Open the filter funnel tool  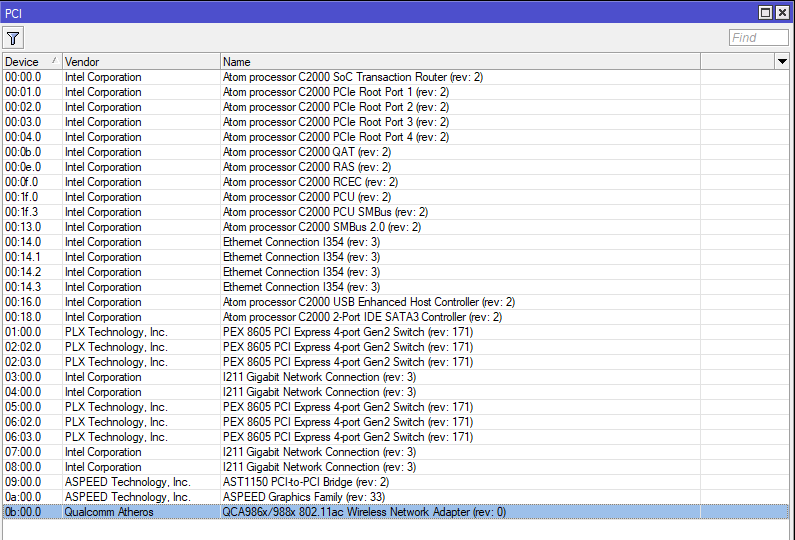[x=13, y=38]
